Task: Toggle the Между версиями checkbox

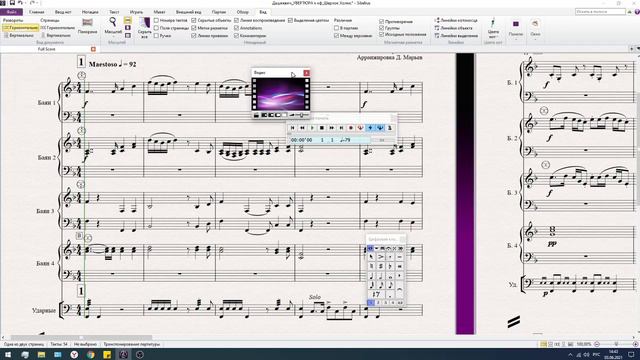Action: click(x=336, y=36)
